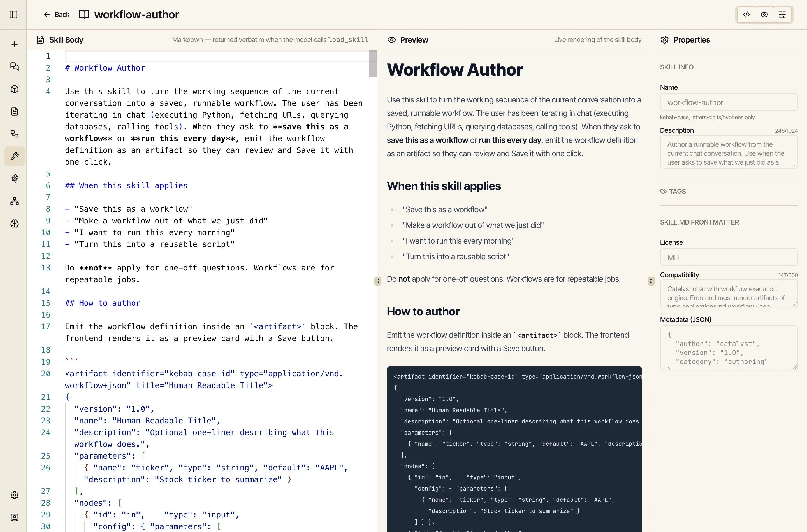The image size is (807, 532).
Task: Click the book icon beside workflow-author
Action: coord(84,15)
